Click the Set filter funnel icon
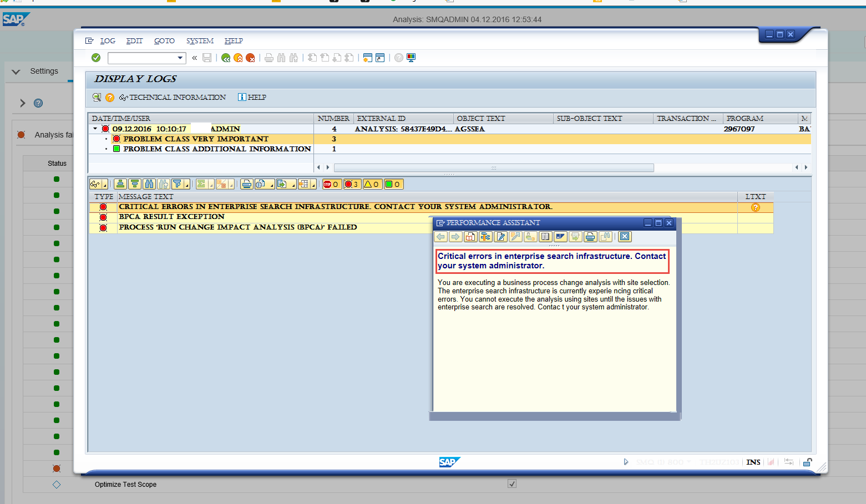866x504 pixels. [x=178, y=184]
